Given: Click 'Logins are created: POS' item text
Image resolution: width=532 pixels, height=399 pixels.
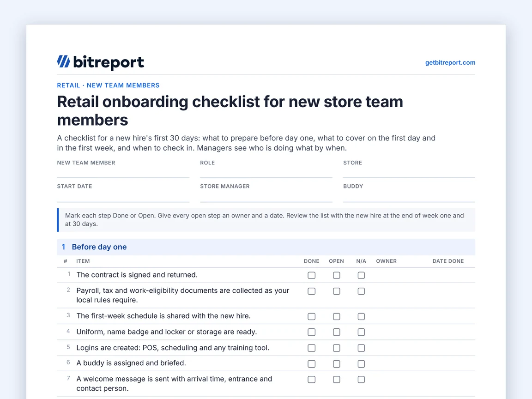Looking at the screenshot, I should tap(173, 348).
